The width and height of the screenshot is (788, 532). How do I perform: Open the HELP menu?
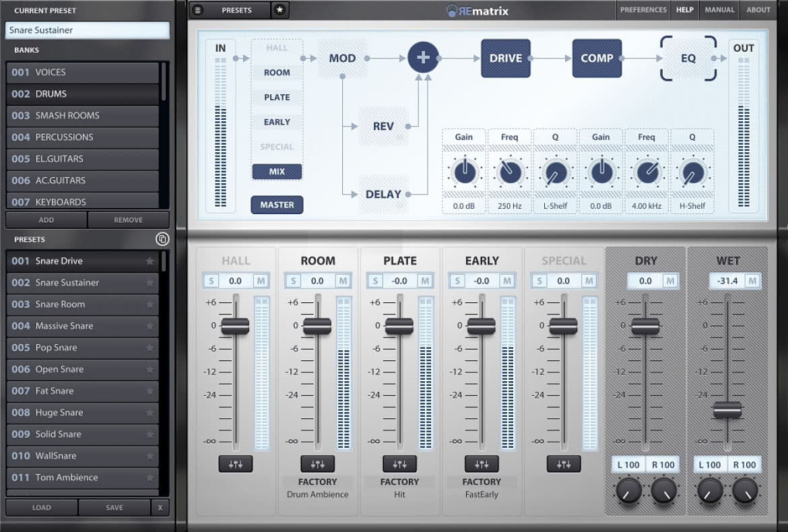pyautogui.click(x=684, y=9)
